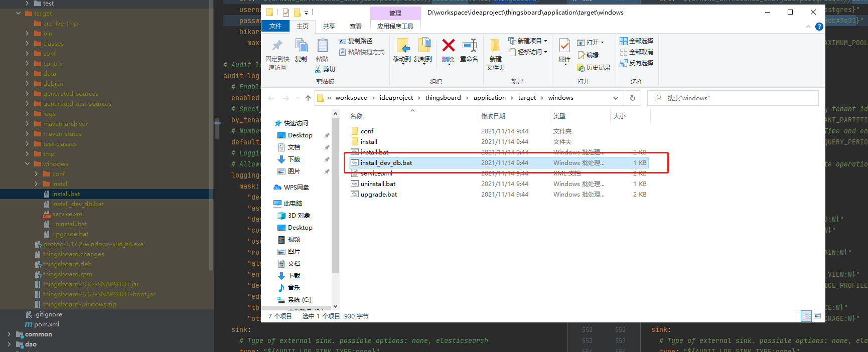868x352 pixels.
Task: Click Paste shortcut (粘贴快捷方式) button
Action: [361, 52]
